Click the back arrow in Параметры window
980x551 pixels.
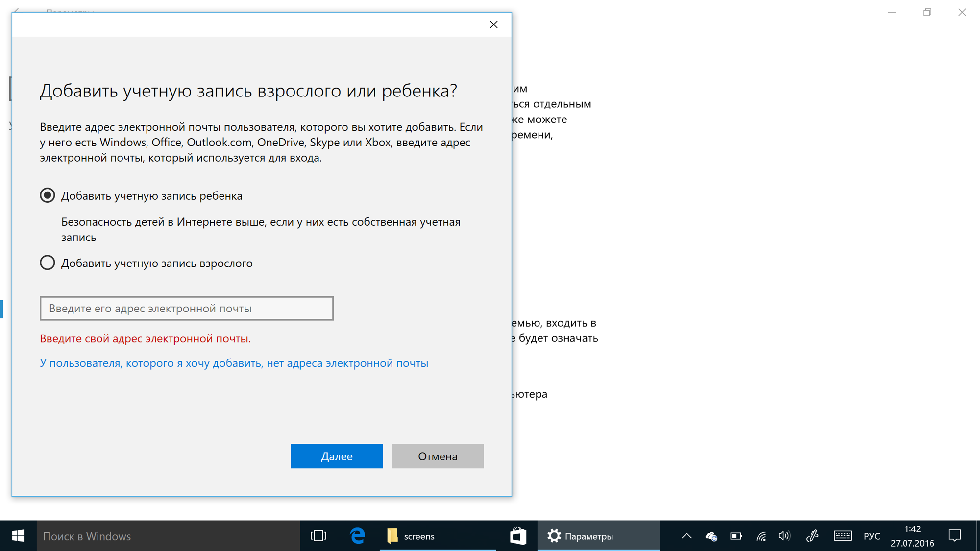18,10
